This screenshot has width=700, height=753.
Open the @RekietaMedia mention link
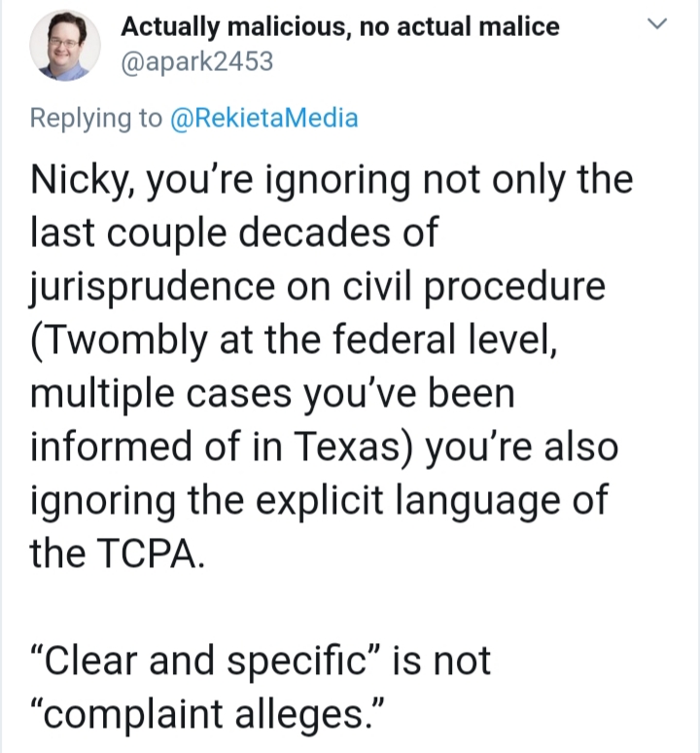[263, 118]
